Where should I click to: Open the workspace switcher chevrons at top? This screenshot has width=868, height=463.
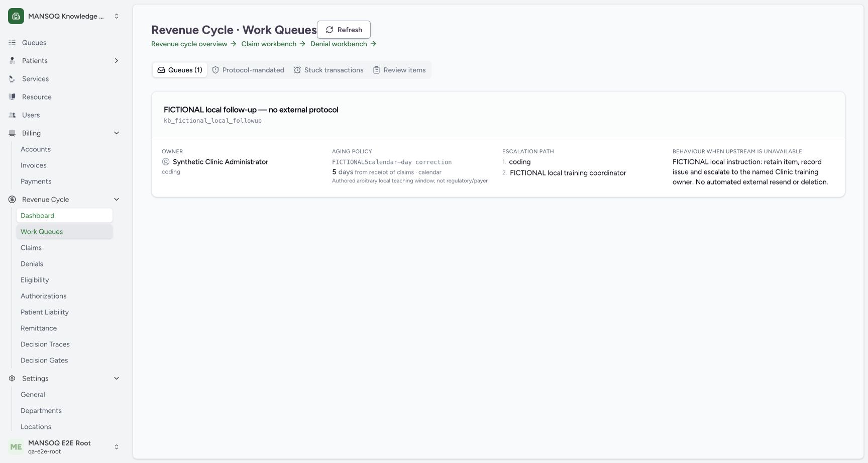pos(117,16)
